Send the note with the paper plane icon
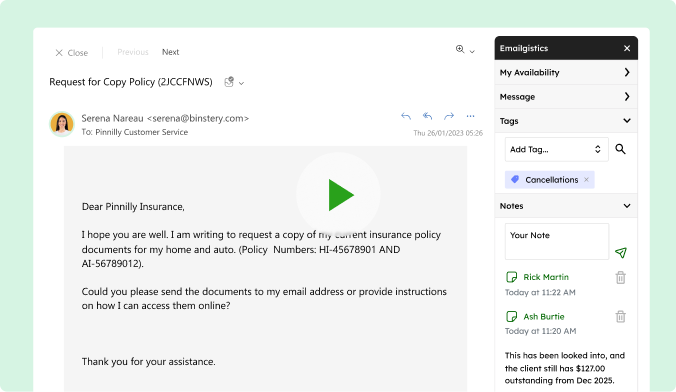The width and height of the screenshot is (676, 392). [x=621, y=253]
